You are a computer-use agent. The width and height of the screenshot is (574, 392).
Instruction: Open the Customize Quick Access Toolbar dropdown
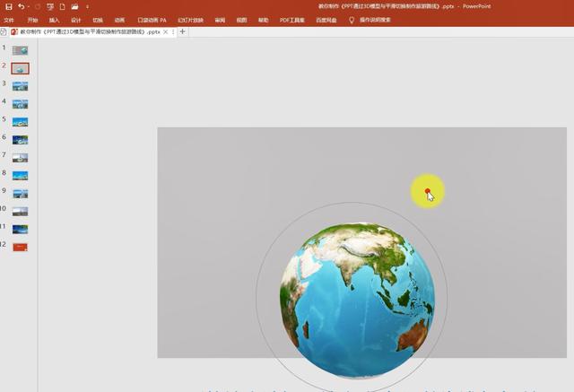tap(87, 6)
